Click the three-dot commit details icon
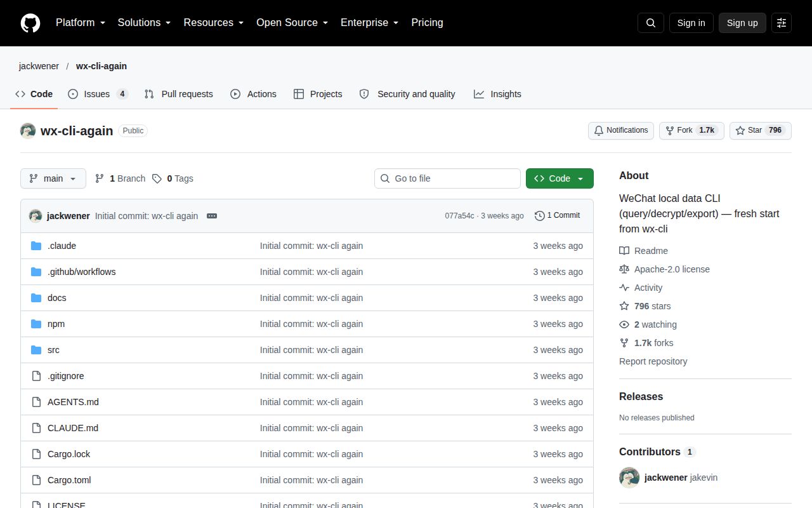This screenshot has height=508, width=812. tap(212, 216)
